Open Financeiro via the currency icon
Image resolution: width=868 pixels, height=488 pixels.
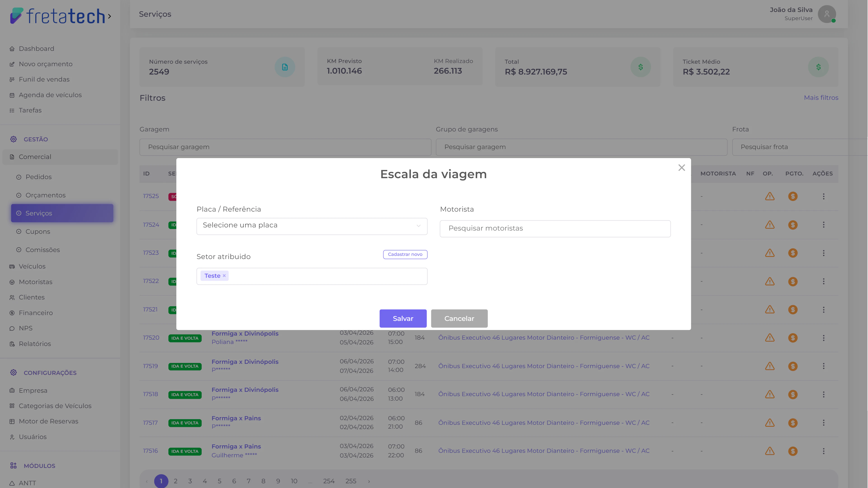[12, 313]
